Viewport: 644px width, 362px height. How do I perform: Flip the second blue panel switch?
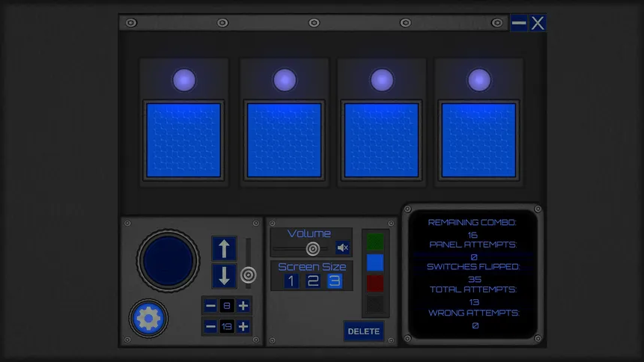[284, 140]
